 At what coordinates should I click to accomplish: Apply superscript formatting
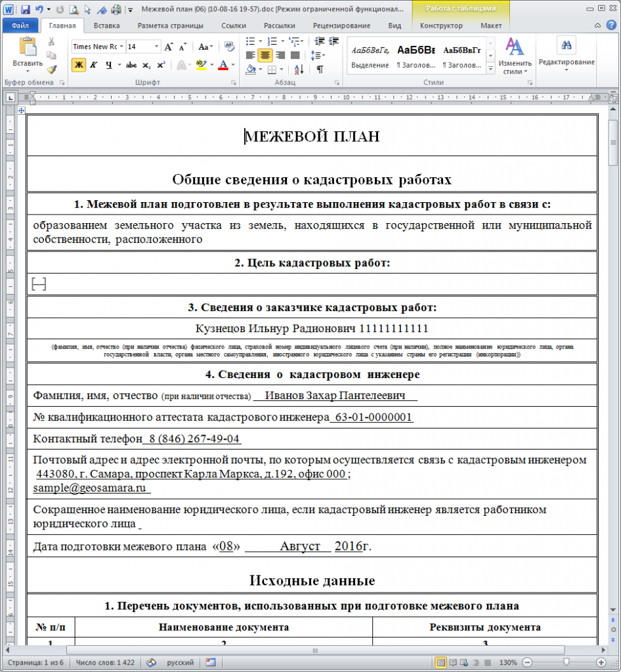[x=161, y=65]
